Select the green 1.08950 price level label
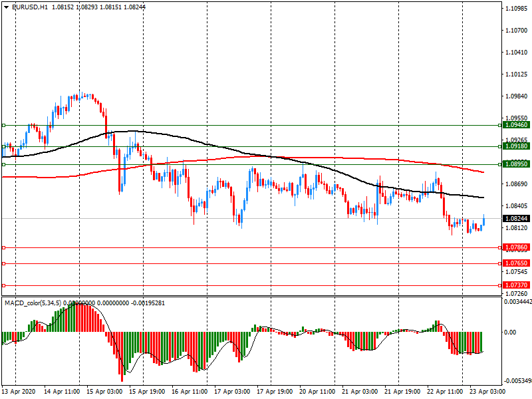This screenshot has height=399, width=532. (x=516, y=164)
